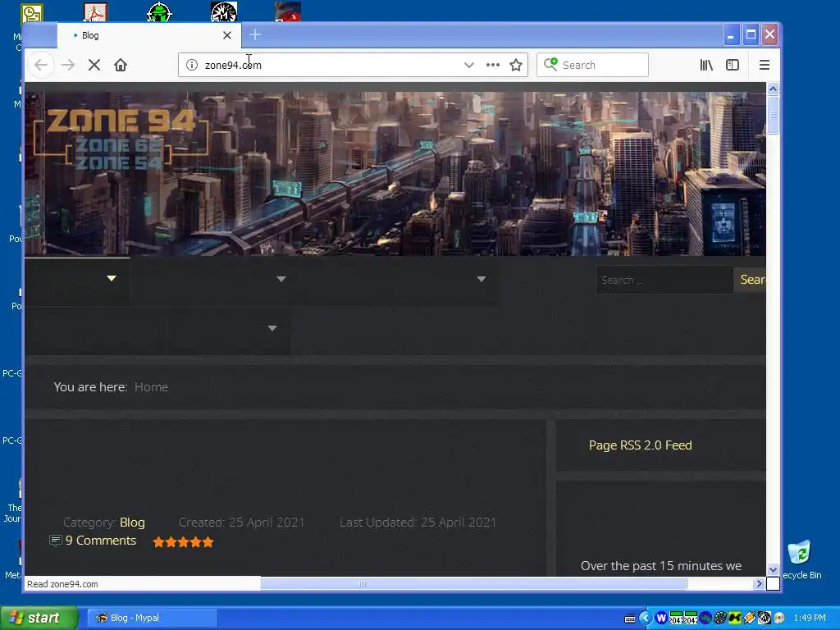Open the Adobe Reader desktop shortcut
The height and width of the screenshot is (630, 840).
[x=95, y=11]
